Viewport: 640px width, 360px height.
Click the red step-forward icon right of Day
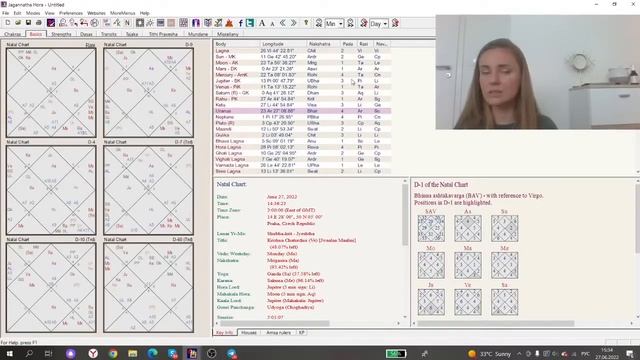395,23
